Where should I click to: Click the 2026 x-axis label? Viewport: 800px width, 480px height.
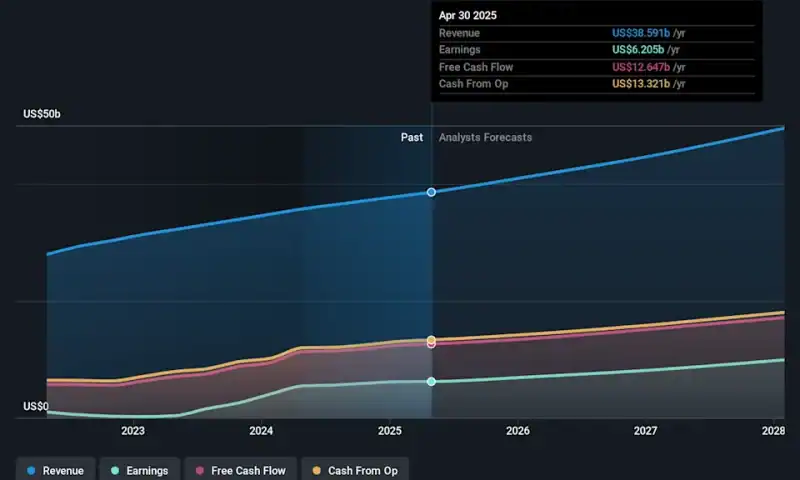point(517,431)
